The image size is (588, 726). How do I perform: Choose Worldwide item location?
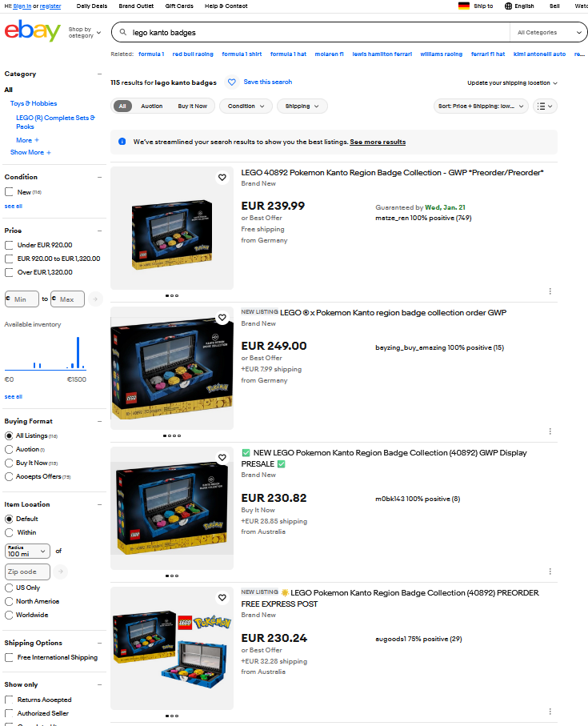[9, 615]
